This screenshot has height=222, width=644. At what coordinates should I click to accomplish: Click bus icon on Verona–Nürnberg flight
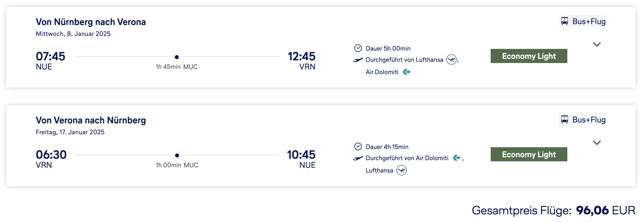pos(564,120)
